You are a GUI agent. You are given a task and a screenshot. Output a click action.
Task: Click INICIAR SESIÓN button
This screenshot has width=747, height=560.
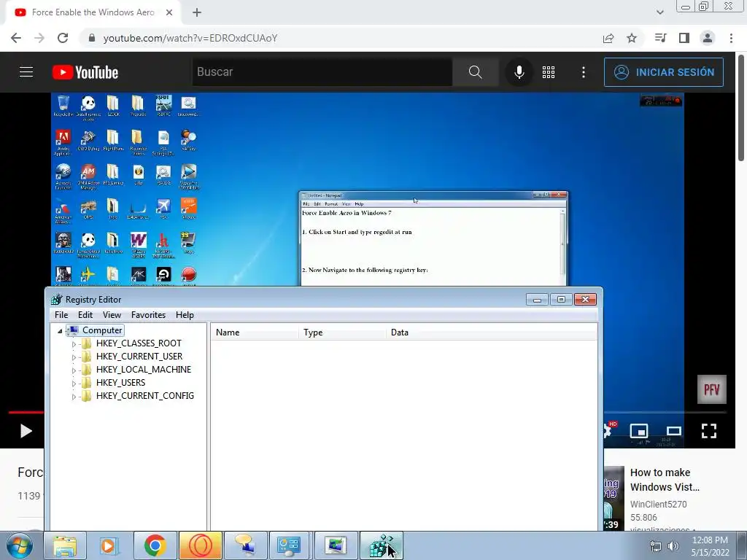pyautogui.click(x=664, y=72)
